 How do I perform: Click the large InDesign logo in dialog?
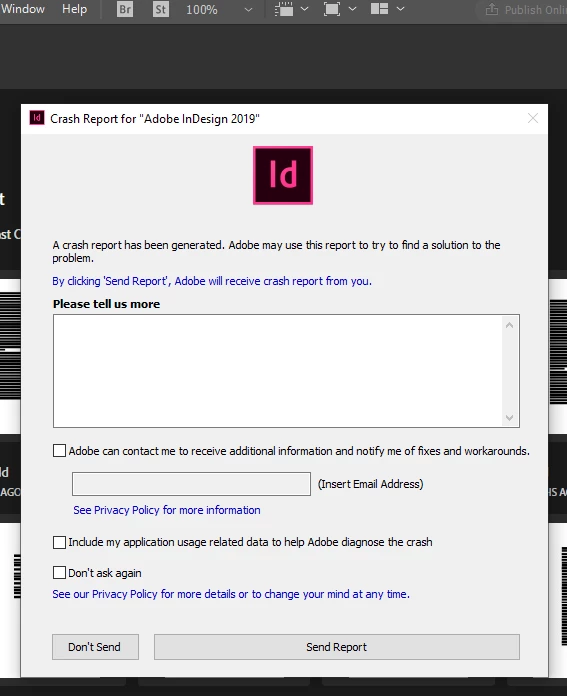(x=283, y=175)
